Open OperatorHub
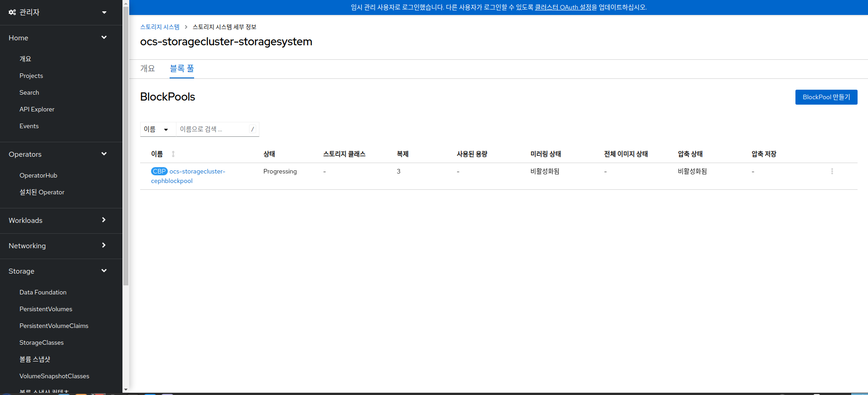 coord(38,175)
